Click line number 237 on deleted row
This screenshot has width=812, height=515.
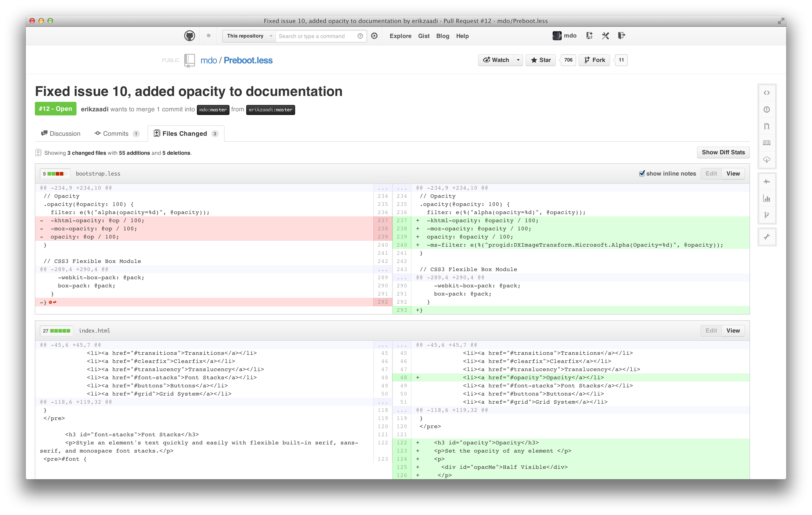pyautogui.click(x=383, y=221)
